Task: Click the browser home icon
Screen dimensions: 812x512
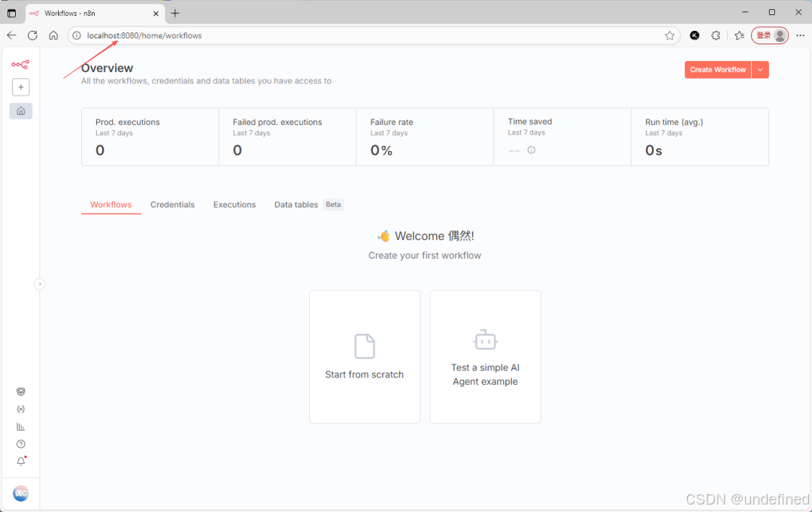Action: [53, 35]
